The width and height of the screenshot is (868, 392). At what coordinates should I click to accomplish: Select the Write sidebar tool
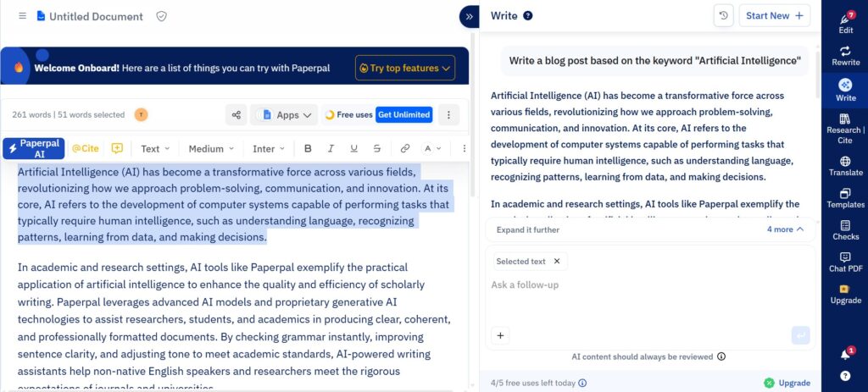pyautogui.click(x=845, y=90)
